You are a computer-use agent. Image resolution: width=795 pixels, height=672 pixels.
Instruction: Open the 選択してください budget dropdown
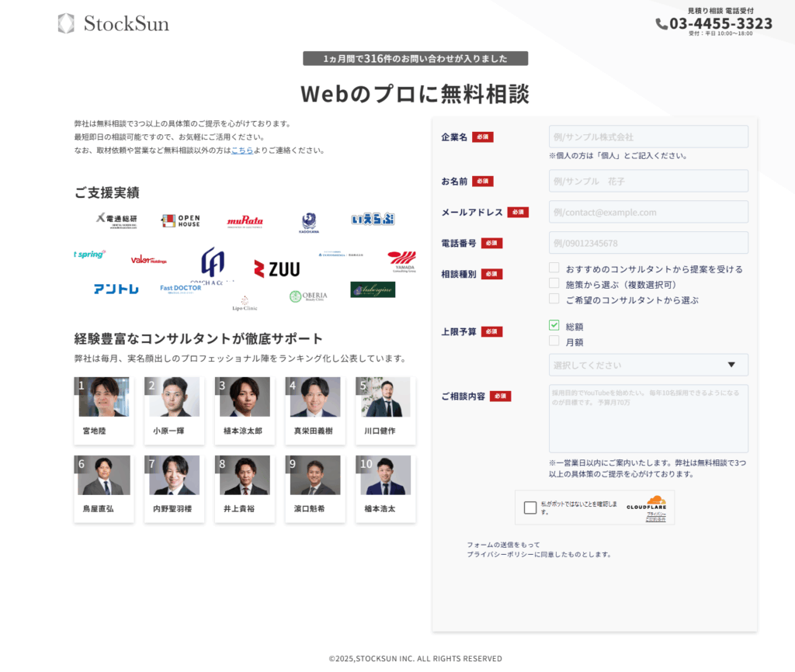pyautogui.click(x=648, y=365)
